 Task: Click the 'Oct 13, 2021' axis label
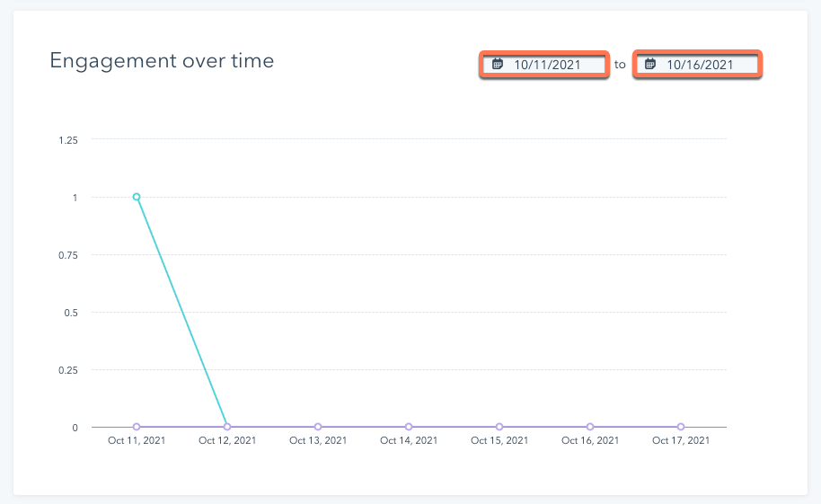click(318, 440)
